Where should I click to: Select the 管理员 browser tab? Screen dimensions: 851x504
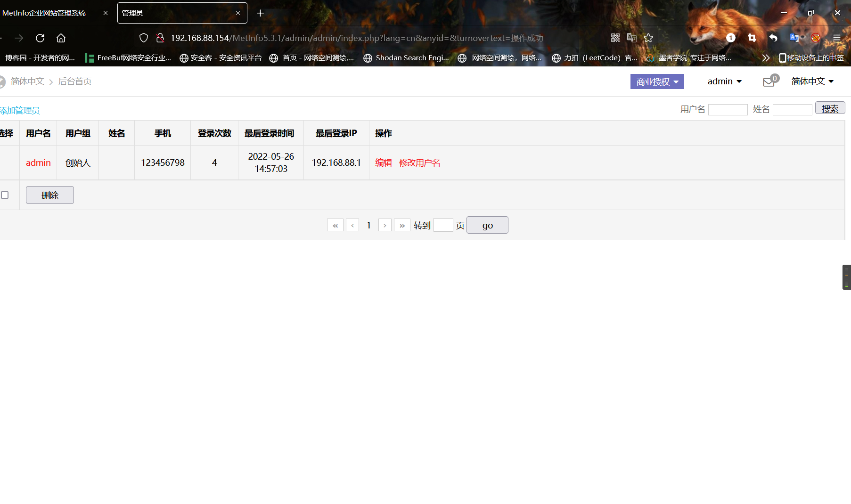pyautogui.click(x=182, y=13)
